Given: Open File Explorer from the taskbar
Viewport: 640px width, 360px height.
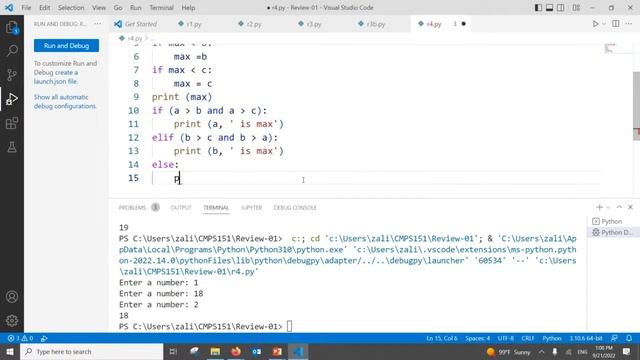Looking at the screenshot, I should 215,351.
